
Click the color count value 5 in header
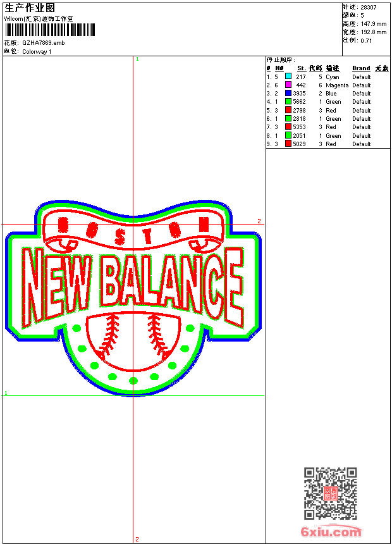click(x=362, y=16)
